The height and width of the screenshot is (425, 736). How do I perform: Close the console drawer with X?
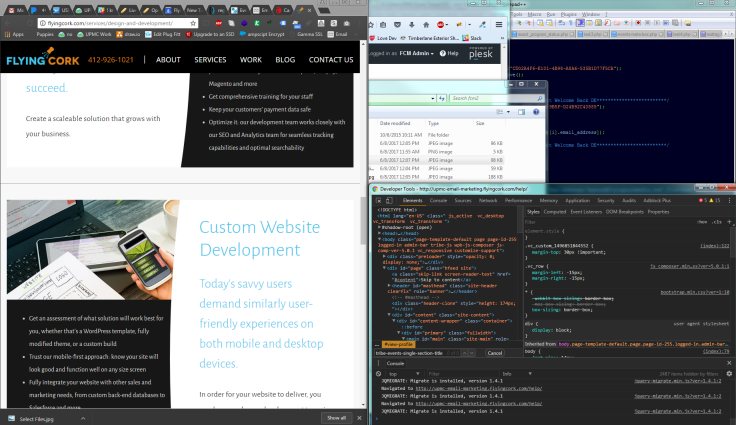click(729, 363)
